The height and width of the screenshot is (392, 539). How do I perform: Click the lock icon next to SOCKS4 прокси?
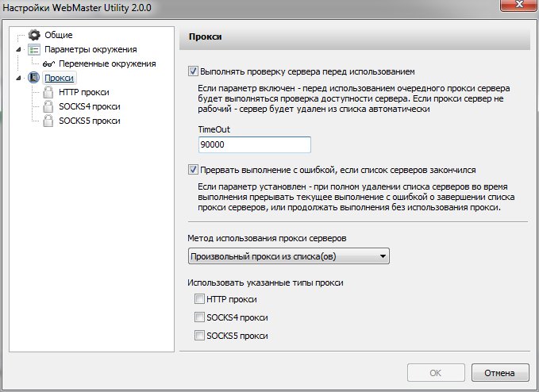pos(48,106)
